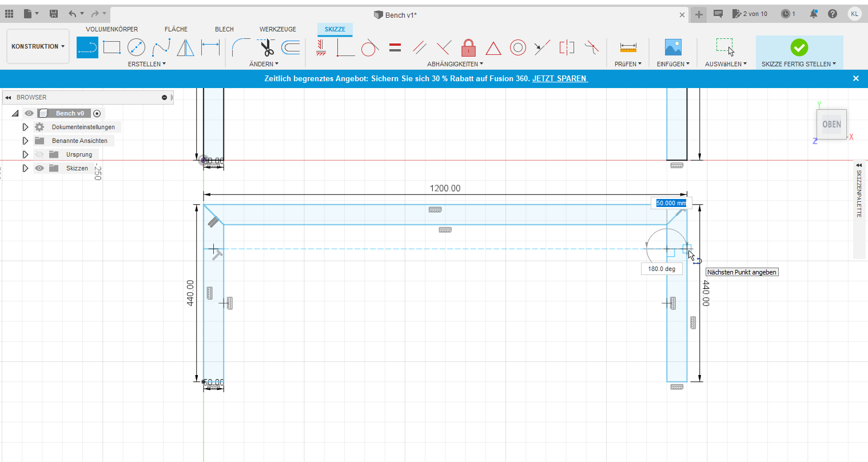The image size is (868, 462).
Task: Click the measure ruler icon
Action: [x=628, y=47]
